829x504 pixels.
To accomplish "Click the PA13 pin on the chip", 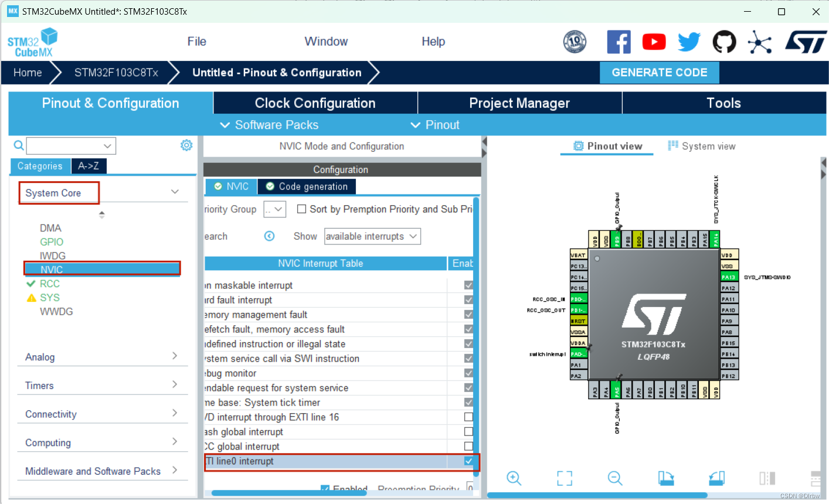I will pos(729,277).
